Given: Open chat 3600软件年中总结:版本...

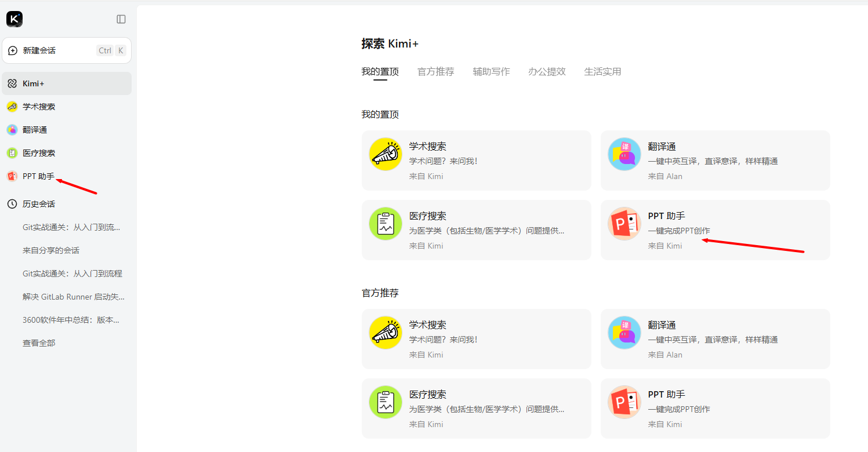Looking at the screenshot, I should tap(71, 320).
